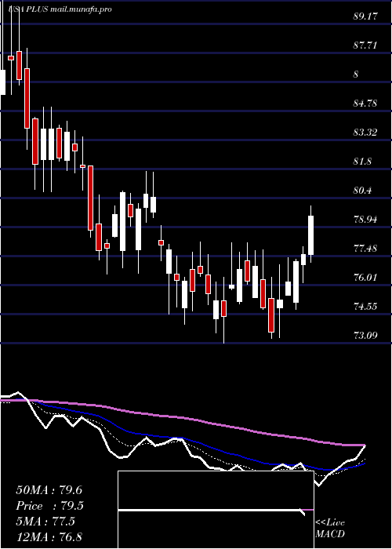This screenshot has width=392, height=549.
Task: Click the 12MA : 76.8 value
Action: [49, 537]
